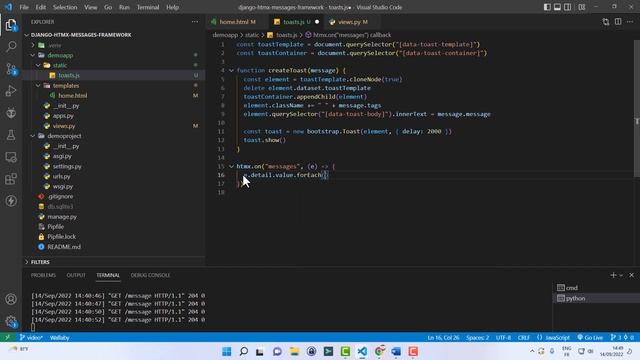Add a new terminal with plus icon

tap(613, 275)
